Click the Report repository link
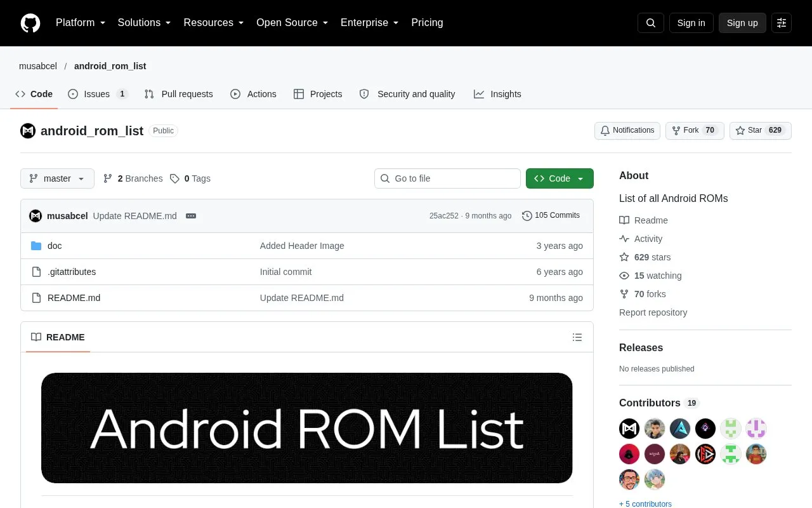The image size is (812, 508). (x=653, y=312)
